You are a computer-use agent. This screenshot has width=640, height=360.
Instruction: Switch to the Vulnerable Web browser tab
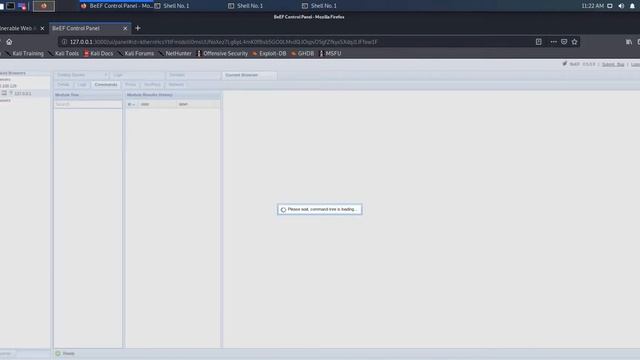pyautogui.click(x=17, y=28)
